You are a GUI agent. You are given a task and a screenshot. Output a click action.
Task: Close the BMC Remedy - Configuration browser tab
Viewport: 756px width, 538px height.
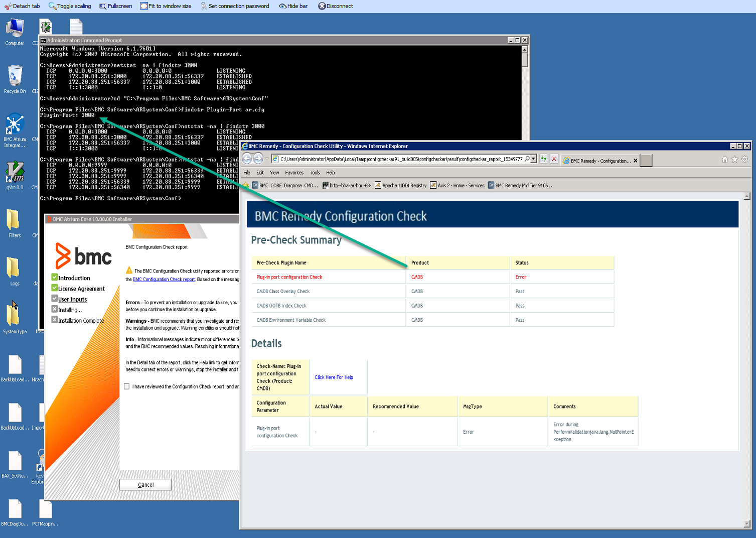click(x=636, y=161)
